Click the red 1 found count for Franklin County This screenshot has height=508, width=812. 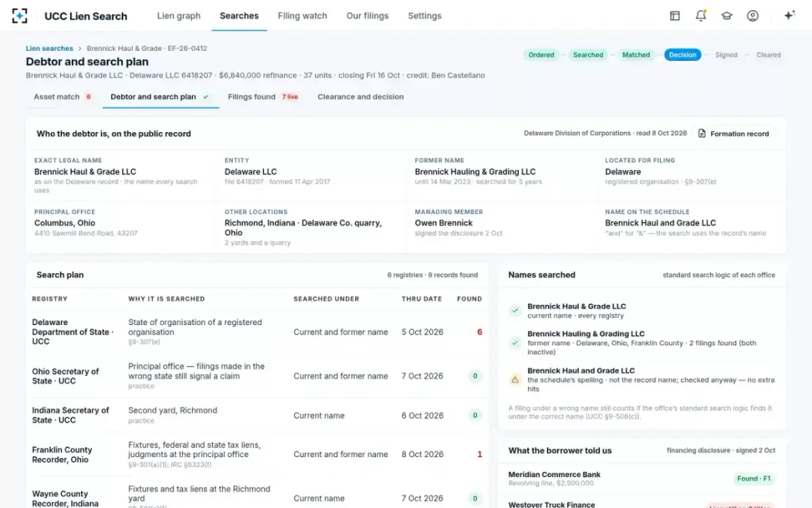coord(480,454)
